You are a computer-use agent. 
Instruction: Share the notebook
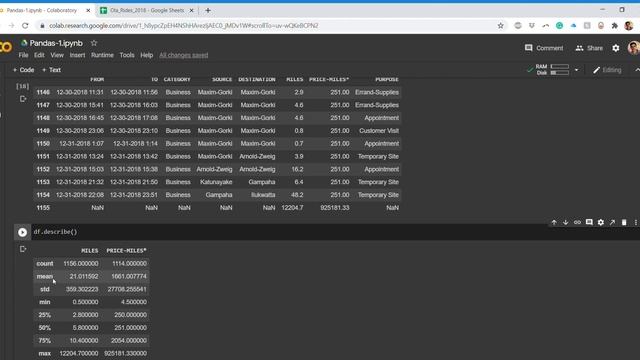pyautogui.click(x=589, y=48)
